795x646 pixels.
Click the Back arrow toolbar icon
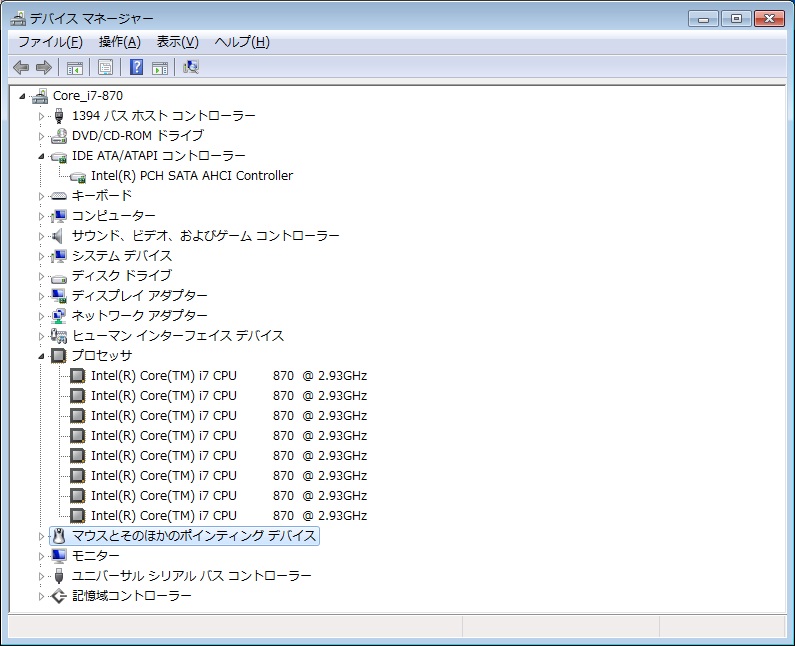[x=21, y=67]
